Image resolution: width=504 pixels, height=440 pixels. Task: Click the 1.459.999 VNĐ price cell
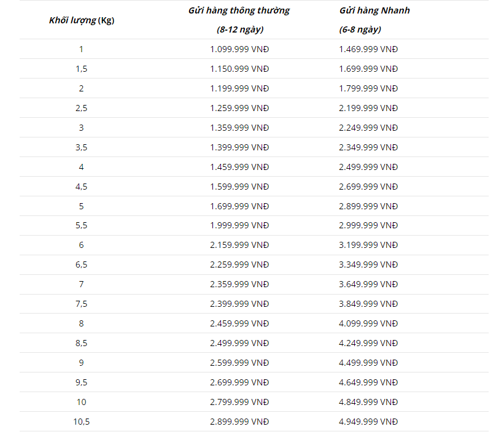coord(239,167)
